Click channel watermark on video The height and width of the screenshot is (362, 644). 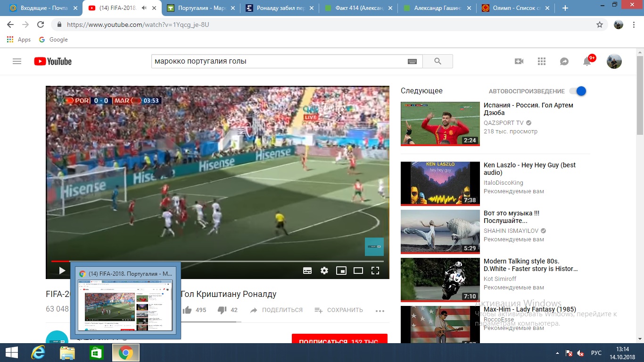(374, 247)
